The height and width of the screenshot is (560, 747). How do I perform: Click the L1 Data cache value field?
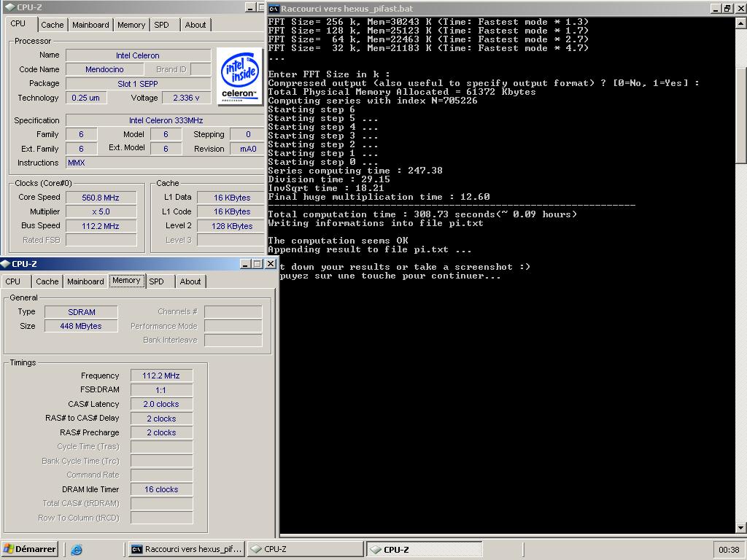click(x=231, y=198)
